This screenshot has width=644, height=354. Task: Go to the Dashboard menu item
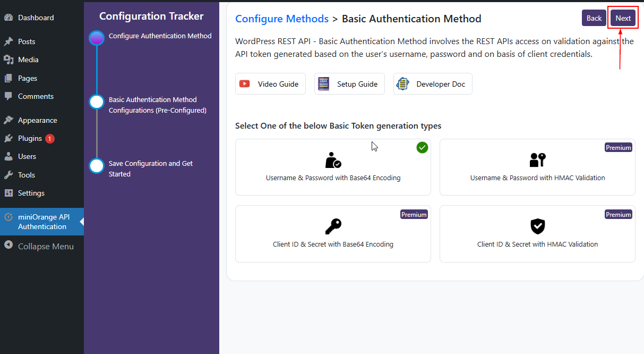(36, 18)
